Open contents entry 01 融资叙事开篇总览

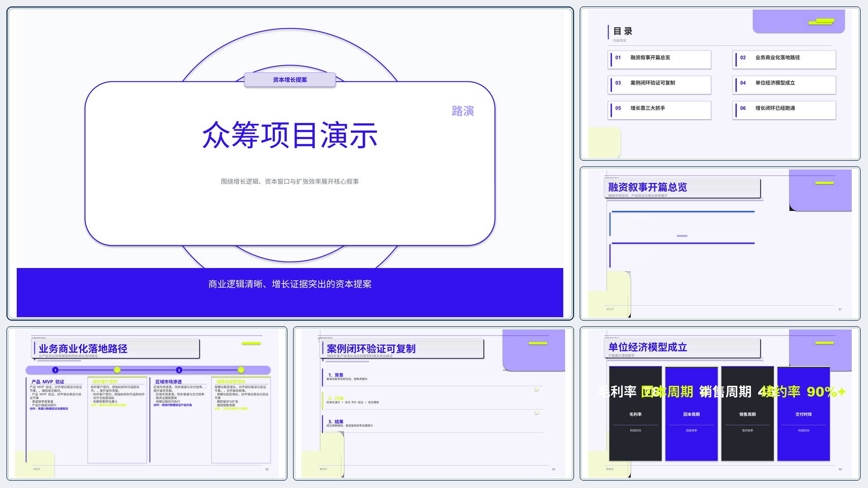(660, 60)
